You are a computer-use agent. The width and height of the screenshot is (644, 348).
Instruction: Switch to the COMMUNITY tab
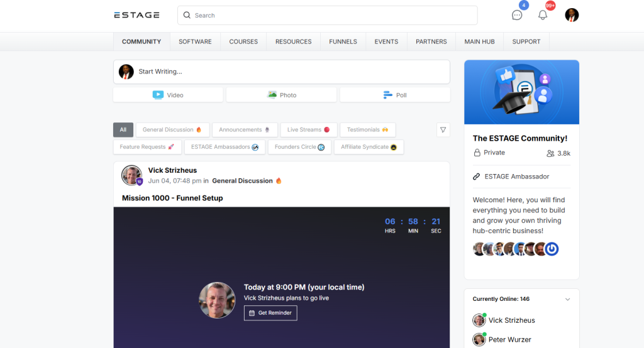(x=142, y=41)
